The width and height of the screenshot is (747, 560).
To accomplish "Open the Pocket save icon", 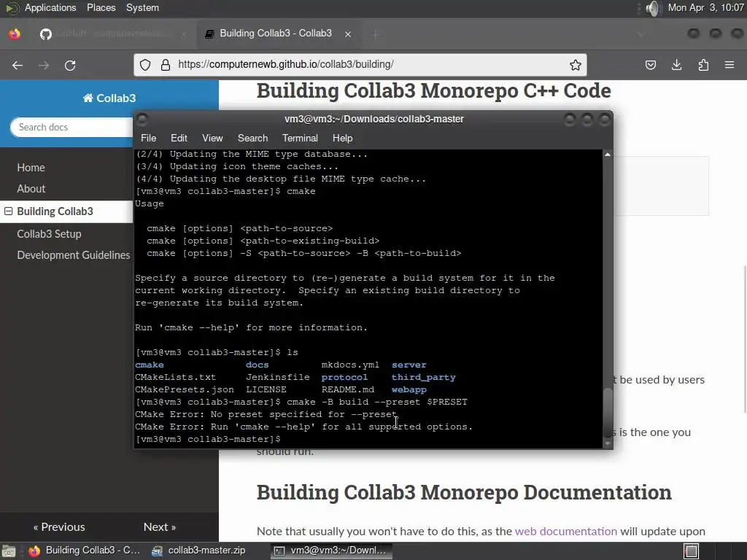I will [650, 65].
